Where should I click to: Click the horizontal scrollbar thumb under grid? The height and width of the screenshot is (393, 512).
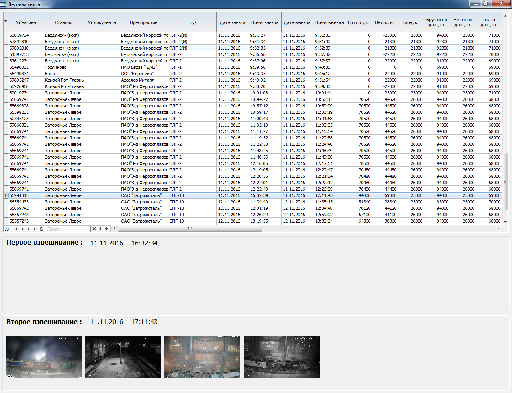(x=190, y=229)
